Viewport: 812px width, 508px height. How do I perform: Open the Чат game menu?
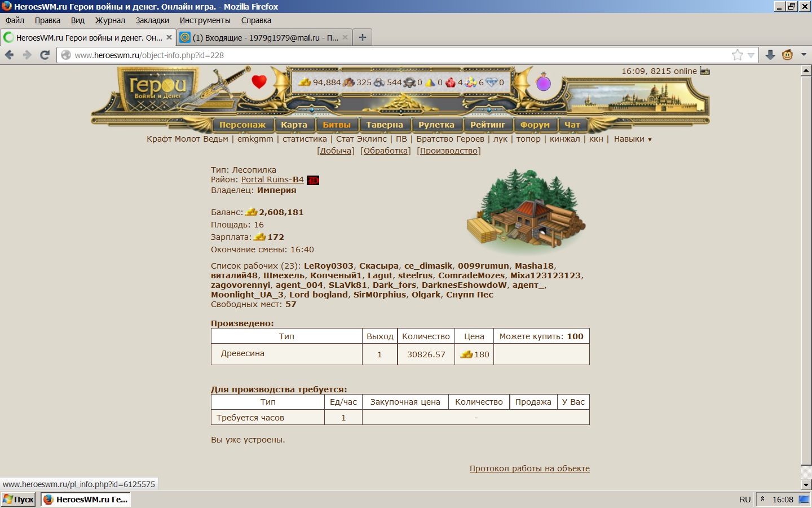[x=572, y=125]
